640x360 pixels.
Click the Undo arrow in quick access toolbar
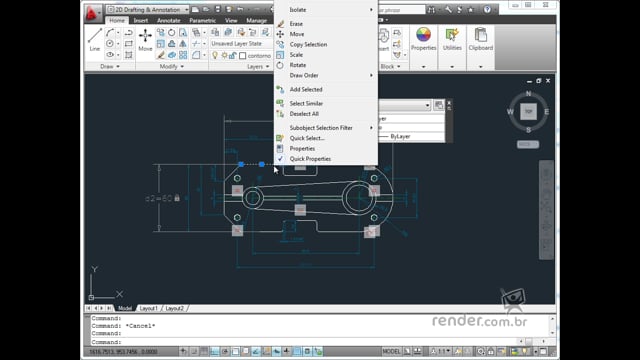[x=240, y=9]
